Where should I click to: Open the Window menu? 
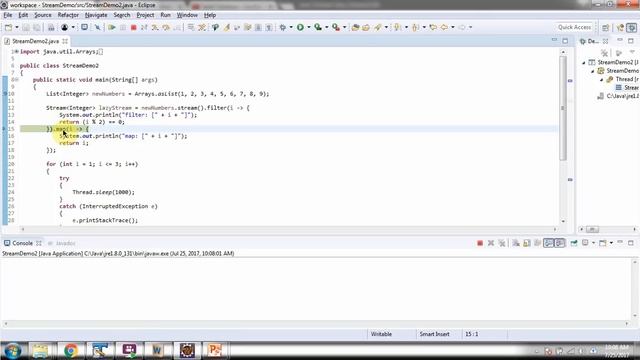tap(187, 15)
